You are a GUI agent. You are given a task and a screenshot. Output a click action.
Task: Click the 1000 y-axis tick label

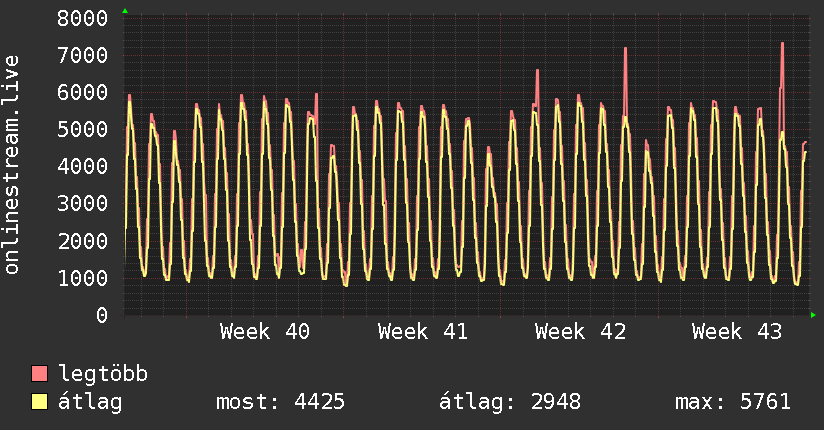83,278
